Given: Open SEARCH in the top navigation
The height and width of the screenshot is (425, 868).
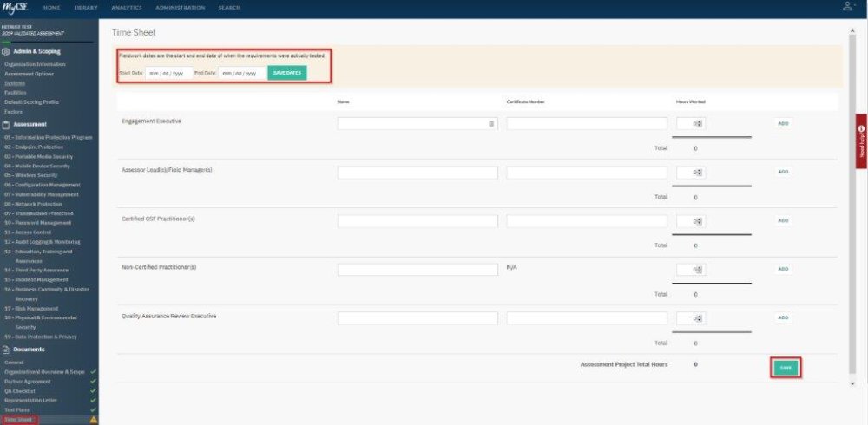Looking at the screenshot, I should pos(229,8).
